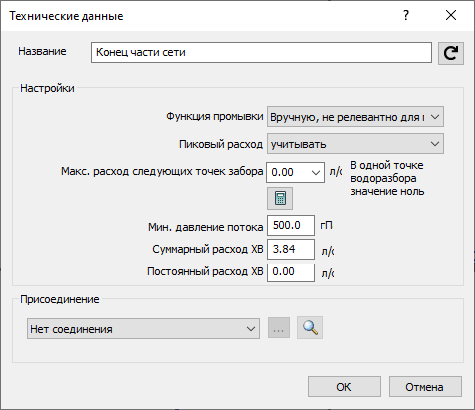Click the Название input field
The height and width of the screenshot is (410, 475).
click(261, 52)
